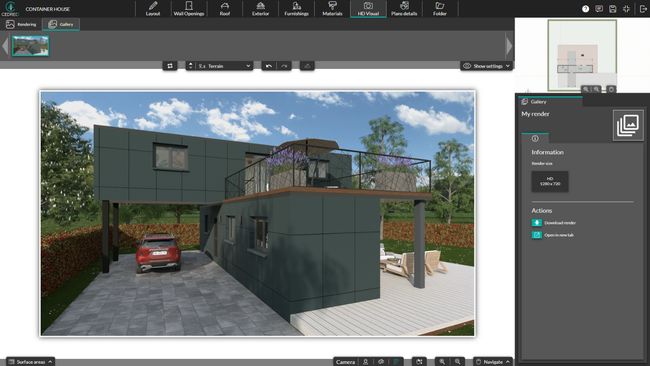Go to the Roof step

coord(225,9)
